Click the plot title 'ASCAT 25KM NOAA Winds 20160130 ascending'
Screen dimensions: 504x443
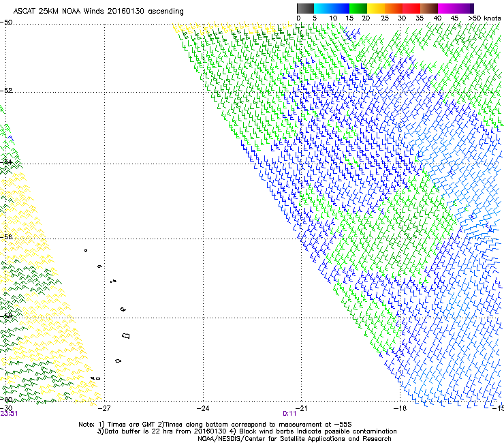coord(98,12)
